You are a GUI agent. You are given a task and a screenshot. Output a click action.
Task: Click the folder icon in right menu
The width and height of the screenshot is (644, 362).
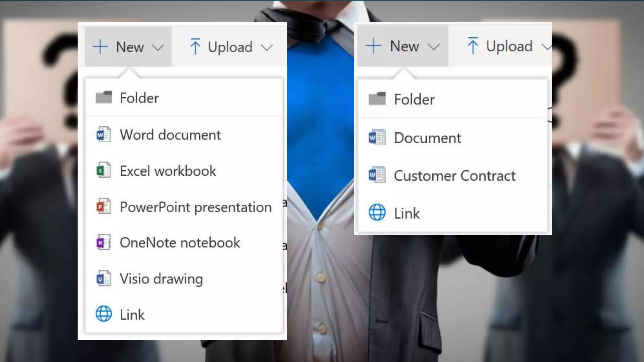point(377,99)
